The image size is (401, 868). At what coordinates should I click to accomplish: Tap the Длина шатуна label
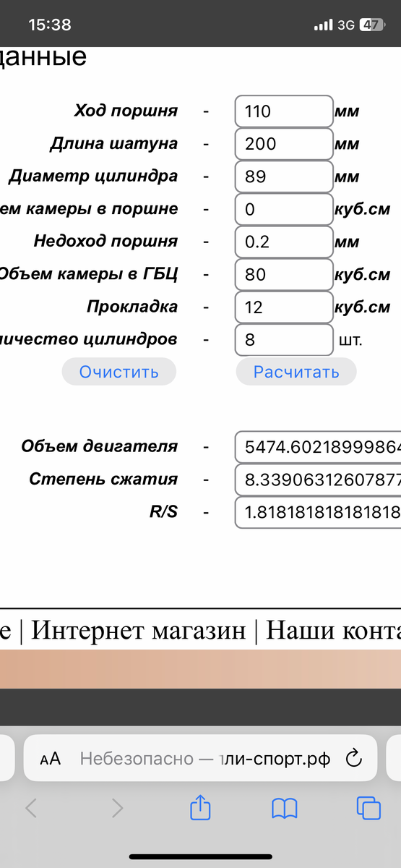[113, 144]
